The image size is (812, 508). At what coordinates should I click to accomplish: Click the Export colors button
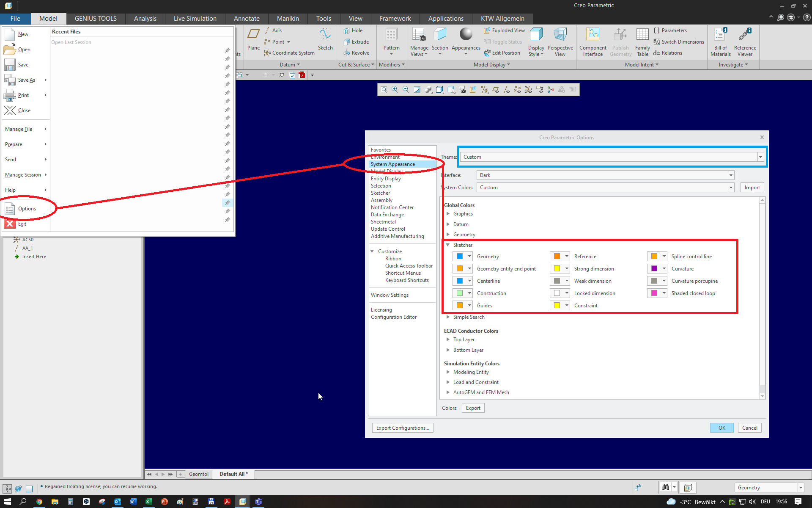(473, 408)
